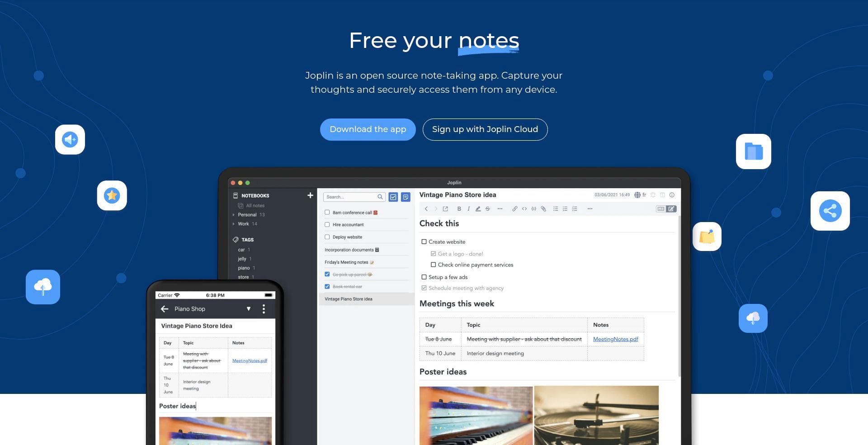
Task: Uncheck the Book rental car to-do
Action: tap(327, 286)
